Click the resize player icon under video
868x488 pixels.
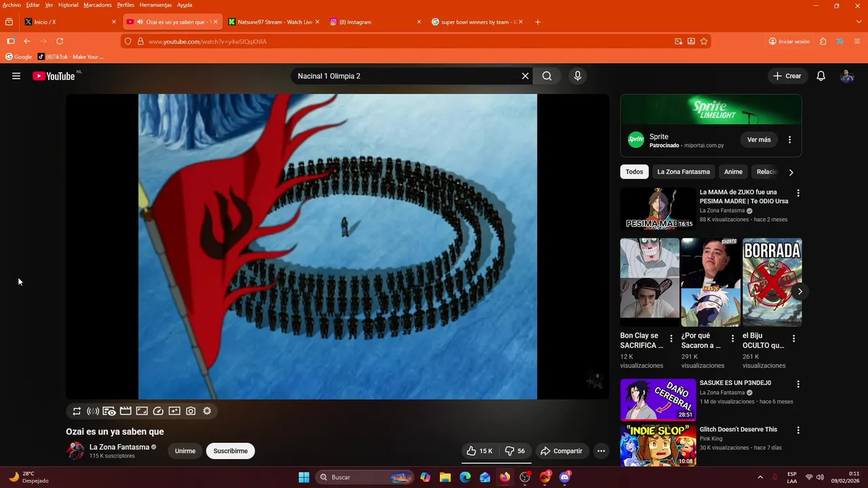(x=142, y=411)
